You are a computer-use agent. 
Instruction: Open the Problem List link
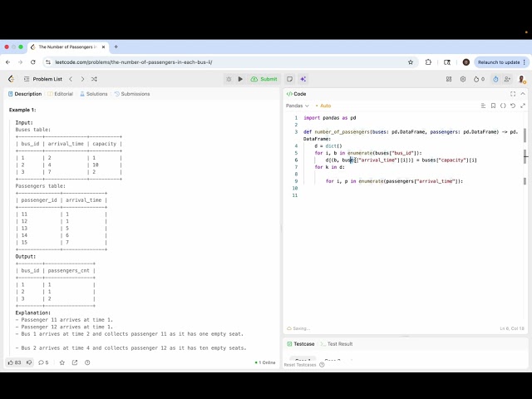point(47,79)
